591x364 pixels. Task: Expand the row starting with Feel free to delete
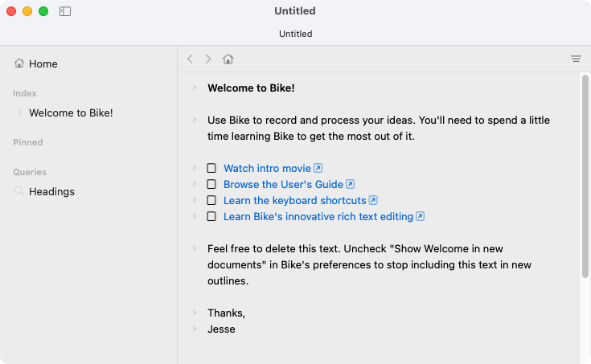tap(194, 249)
